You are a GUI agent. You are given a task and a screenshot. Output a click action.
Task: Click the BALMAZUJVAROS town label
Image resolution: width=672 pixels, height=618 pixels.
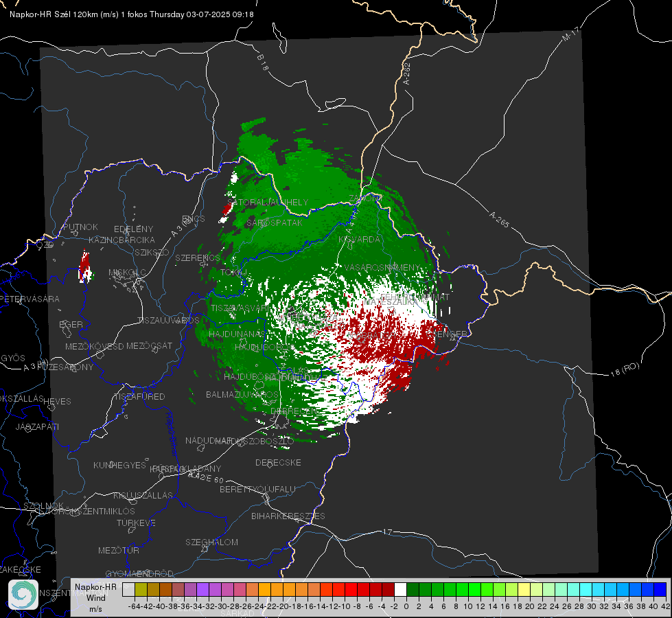(x=242, y=394)
